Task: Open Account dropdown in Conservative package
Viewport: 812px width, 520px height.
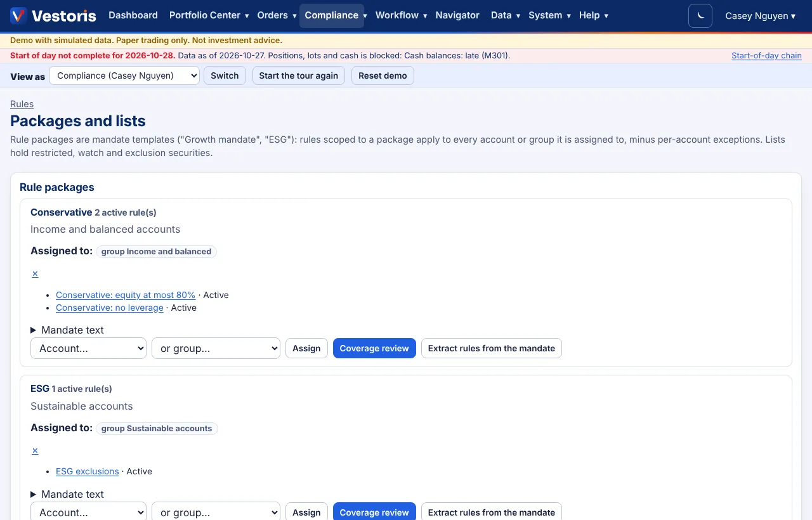Action: (x=89, y=348)
